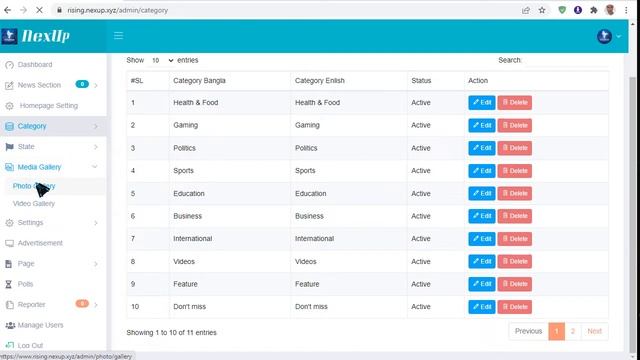Edit the Politics category
The image size is (640, 360).
(482, 148)
